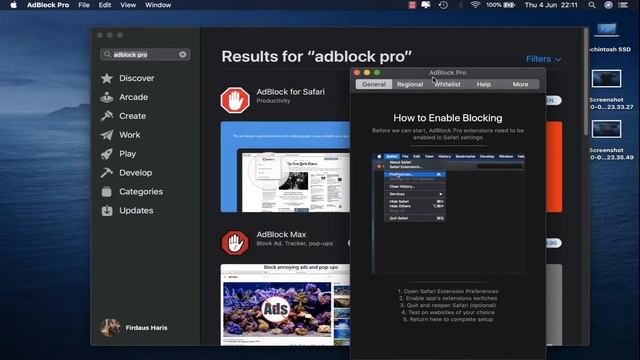Click the How to Enable Blocking heading

coord(448,118)
